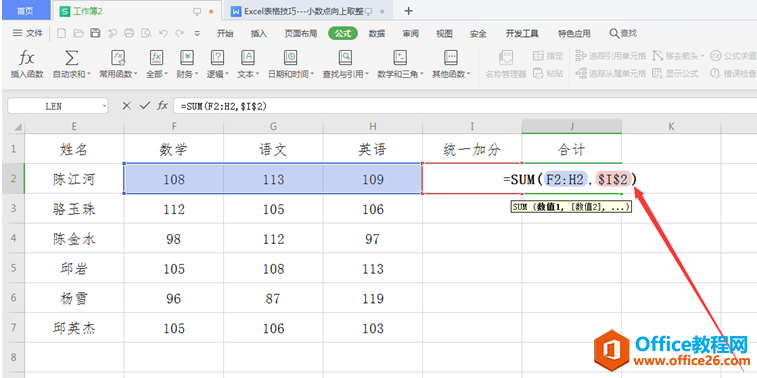
Task: Click the cell with value 87
Action: pyautogui.click(x=273, y=298)
